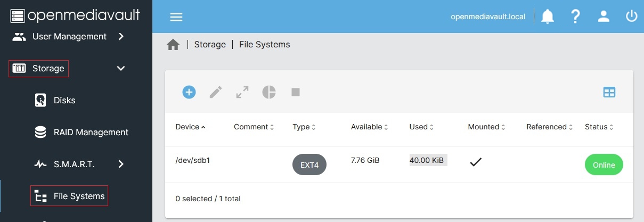Open RAID Management in the sidebar
The height and width of the screenshot is (222, 644).
click(x=91, y=132)
